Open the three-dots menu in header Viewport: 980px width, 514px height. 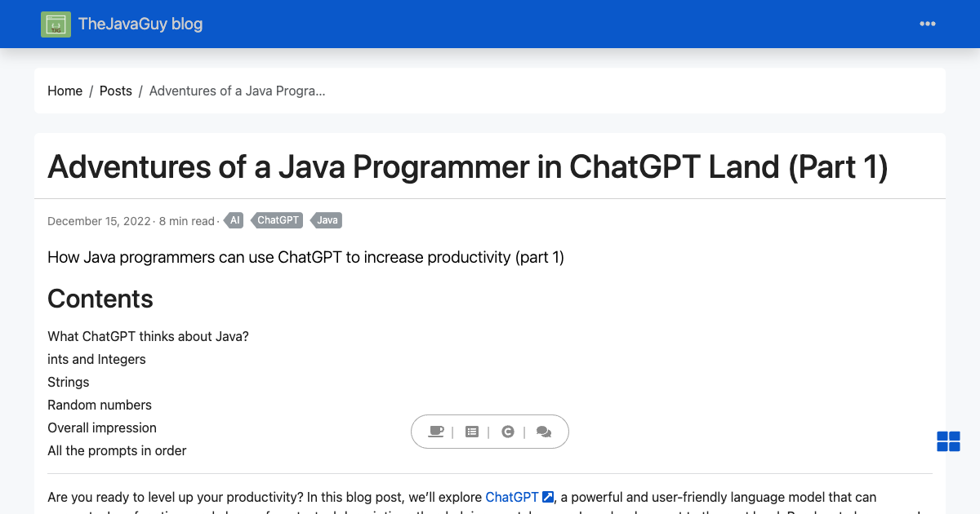[928, 24]
